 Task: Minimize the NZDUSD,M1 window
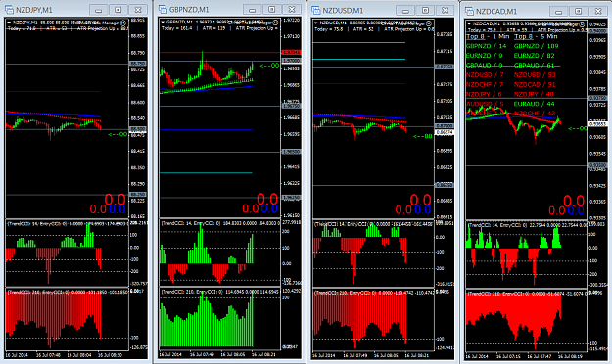coord(405,11)
